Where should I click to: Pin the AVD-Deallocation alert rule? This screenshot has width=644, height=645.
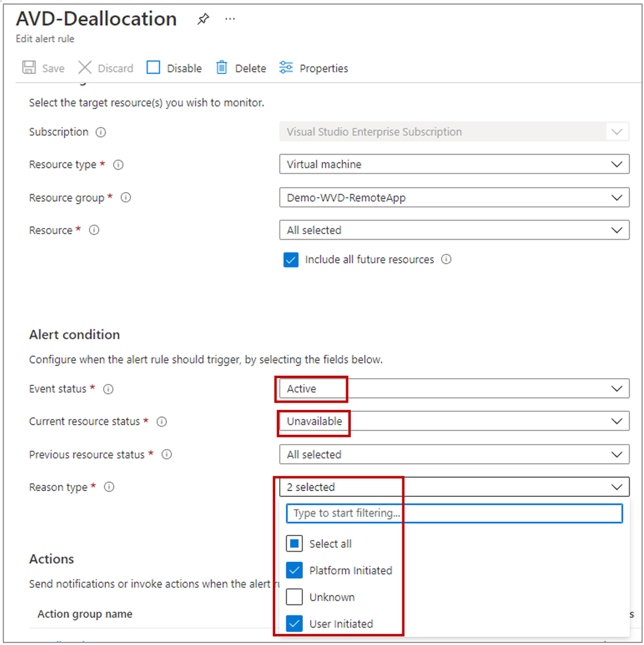coord(203,19)
